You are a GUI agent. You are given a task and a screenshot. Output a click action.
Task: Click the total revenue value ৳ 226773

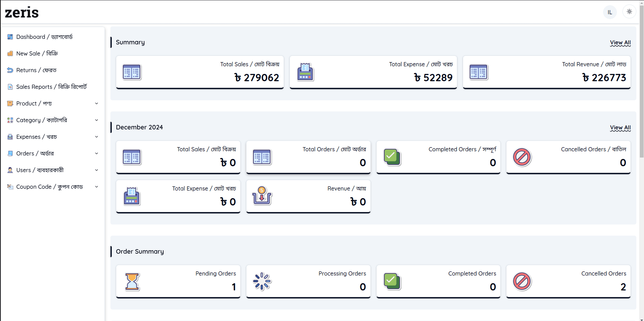604,77
